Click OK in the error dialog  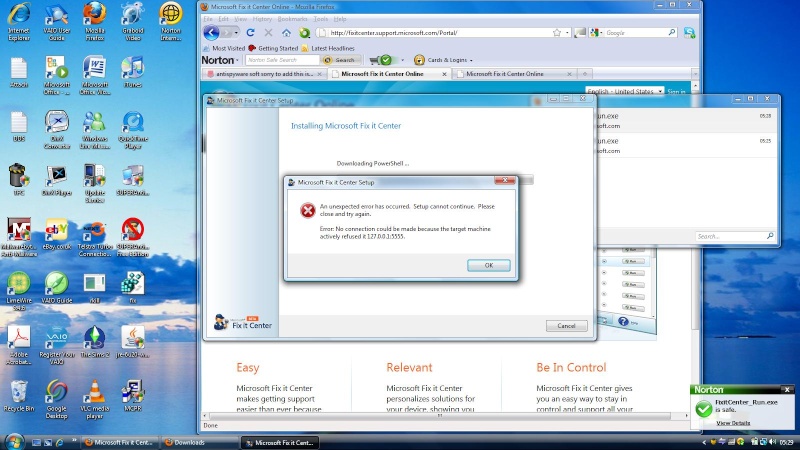pos(489,265)
